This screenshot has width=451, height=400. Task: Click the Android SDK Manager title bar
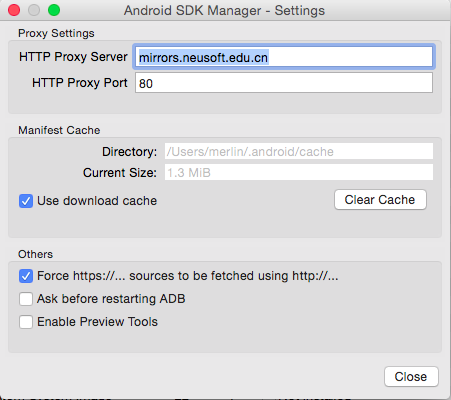(224, 10)
